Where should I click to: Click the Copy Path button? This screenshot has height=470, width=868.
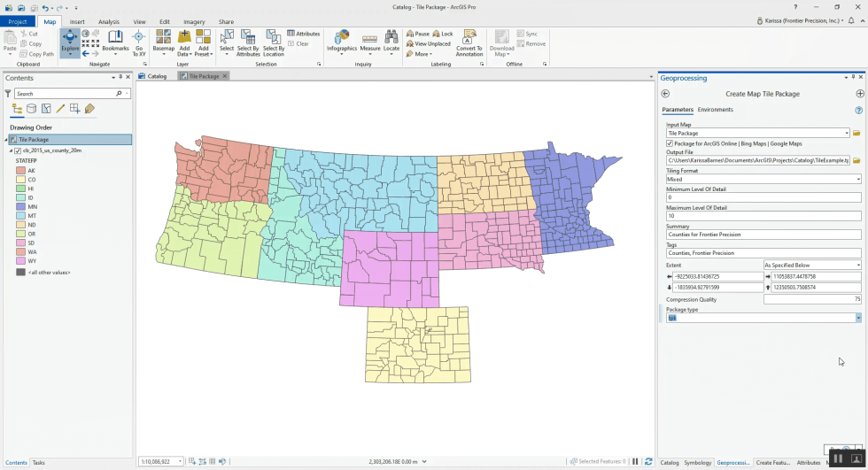37,54
